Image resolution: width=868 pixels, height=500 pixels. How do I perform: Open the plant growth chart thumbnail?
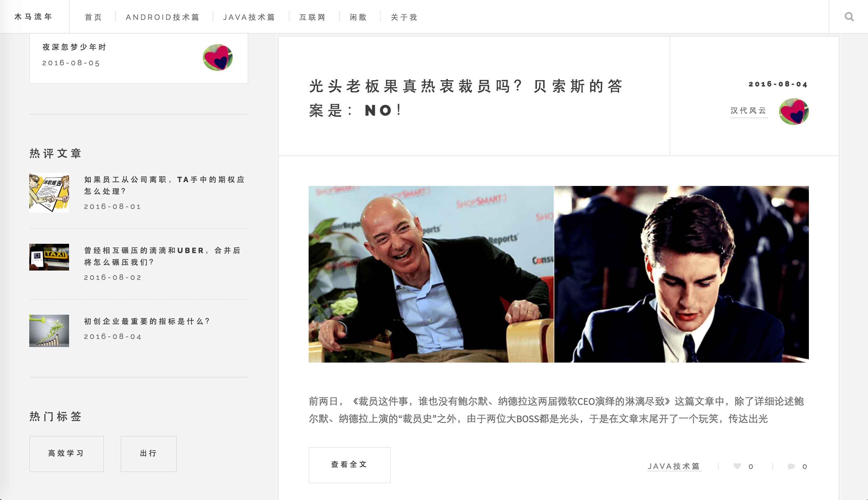pyautogui.click(x=49, y=331)
